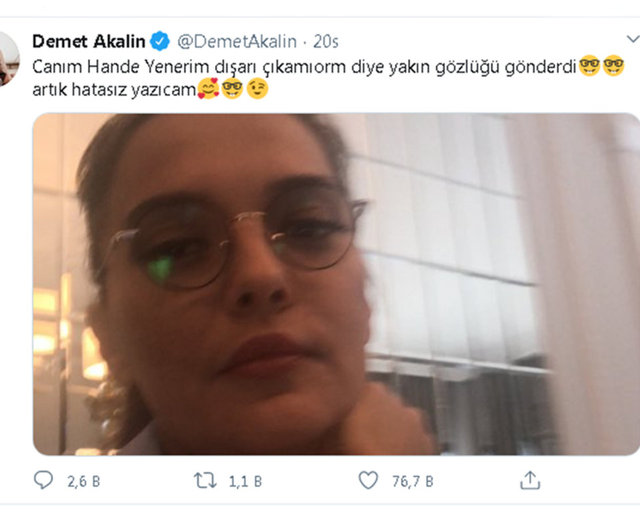Image resolution: width=640 pixels, height=519 pixels.
Task: Click the 1,1 B retweet count
Action: pyautogui.click(x=245, y=481)
